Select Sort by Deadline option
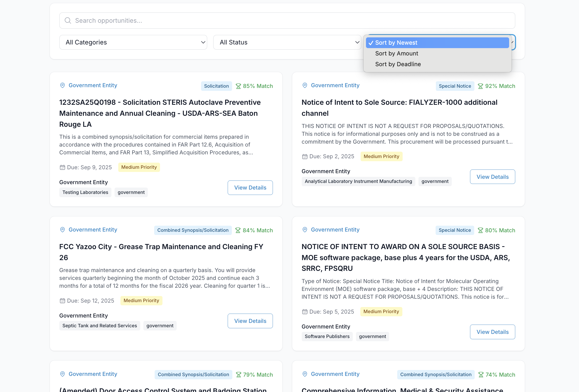The height and width of the screenshot is (392, 579). 398,64
